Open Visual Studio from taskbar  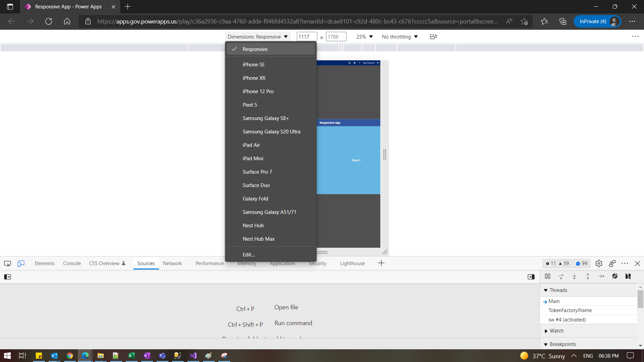pyautogui.click(x=193, y=356)
